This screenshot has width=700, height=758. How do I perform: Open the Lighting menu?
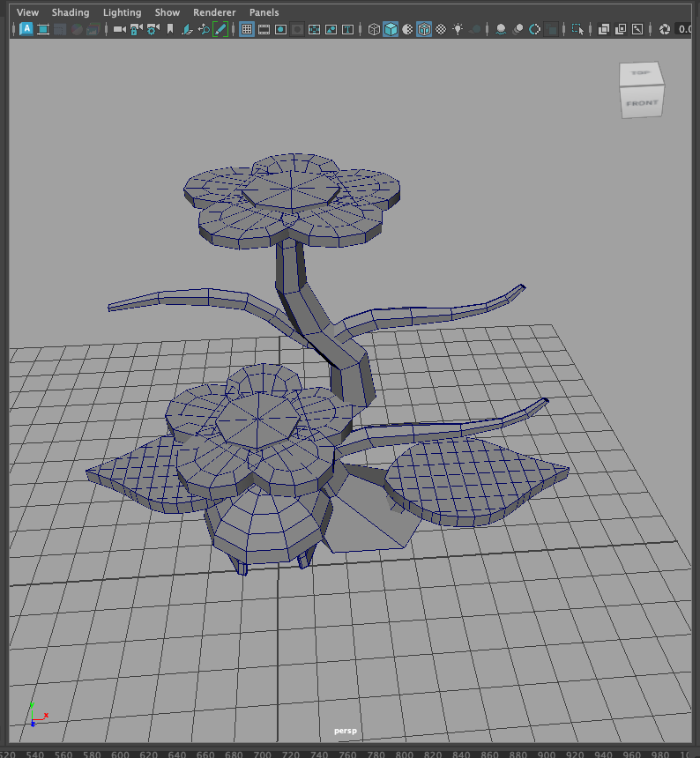point(122,12)
